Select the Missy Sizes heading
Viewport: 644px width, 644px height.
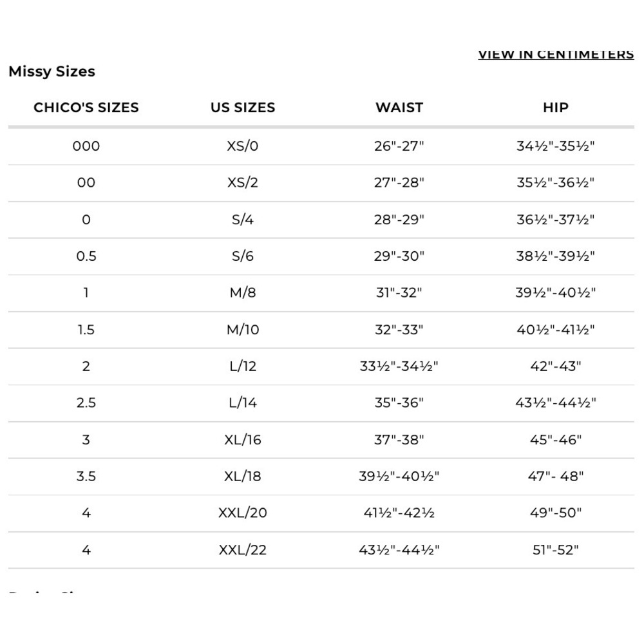(x=52, y=71)
